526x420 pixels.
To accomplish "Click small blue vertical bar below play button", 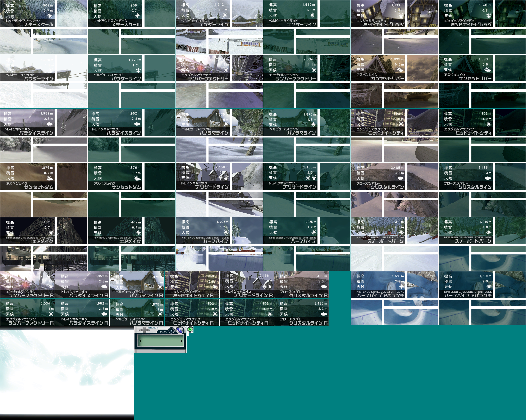I will tap(187, 335).
